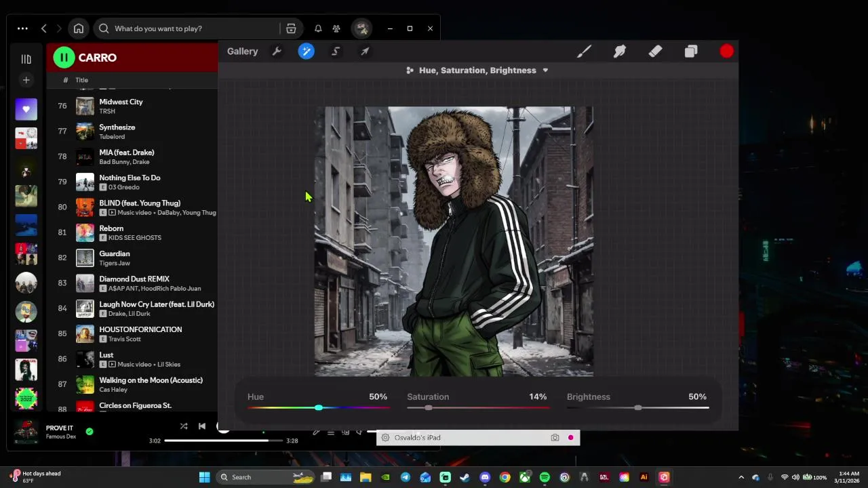Select the Smudge tool
868x488 pixels.
(x=620, y=52)
